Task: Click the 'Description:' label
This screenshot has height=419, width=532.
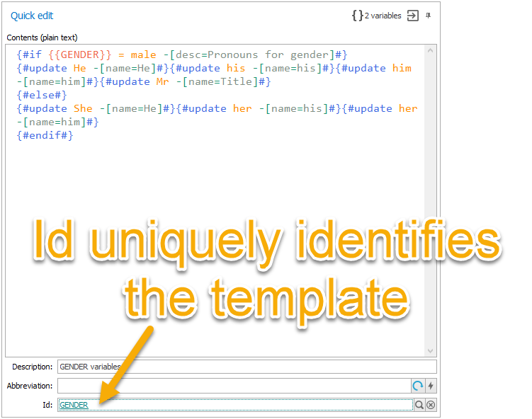Action: (33, 367)
